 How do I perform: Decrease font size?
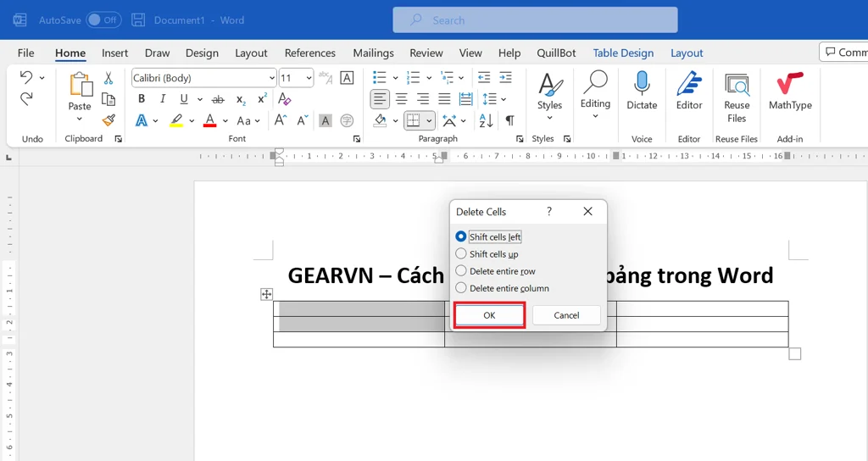tap(303, 120)
